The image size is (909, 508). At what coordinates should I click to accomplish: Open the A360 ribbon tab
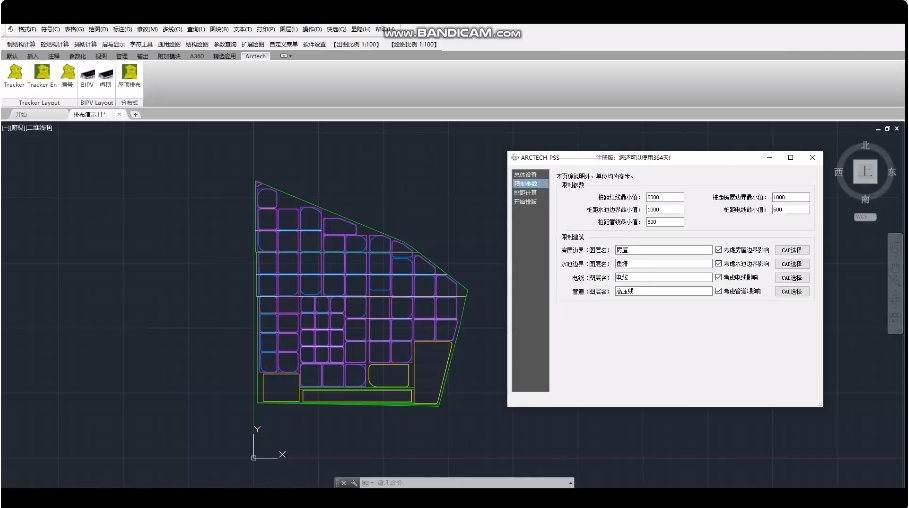(x=196, y=56)
